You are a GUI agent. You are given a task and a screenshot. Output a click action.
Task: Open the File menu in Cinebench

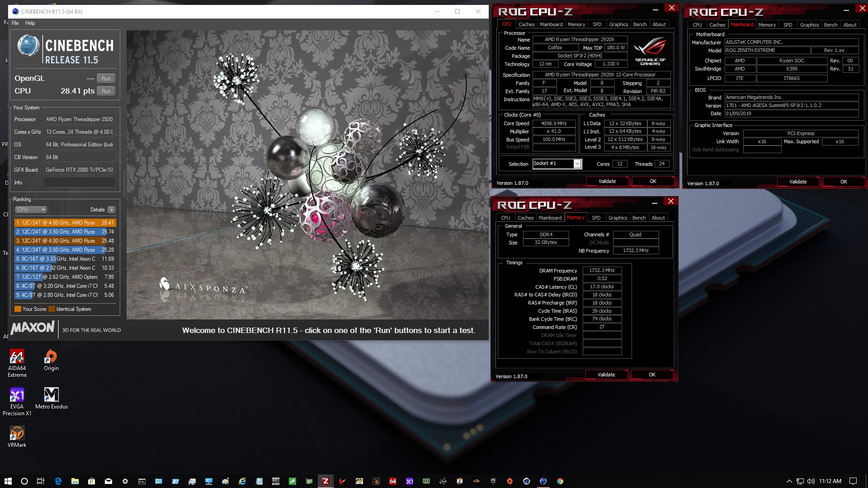[15, 23]
